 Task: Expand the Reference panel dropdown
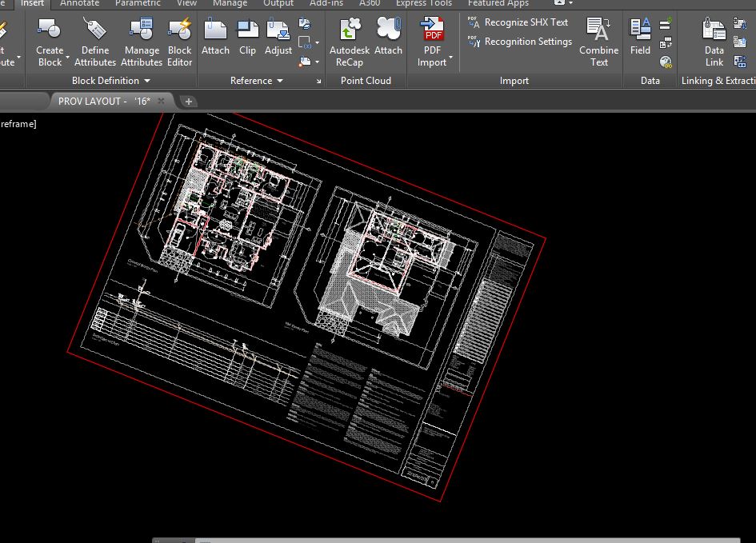[x=279, y=81]
